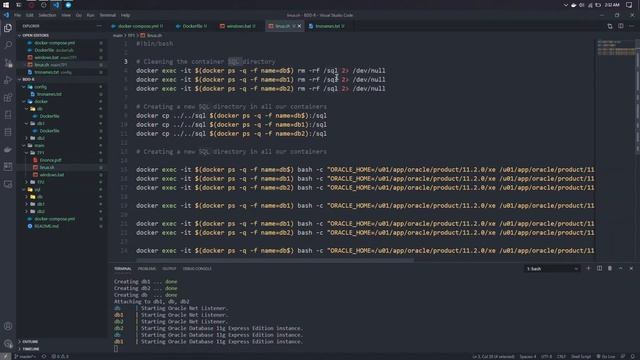
Task: Click the open changes editor icon
Action: point(610,26)
